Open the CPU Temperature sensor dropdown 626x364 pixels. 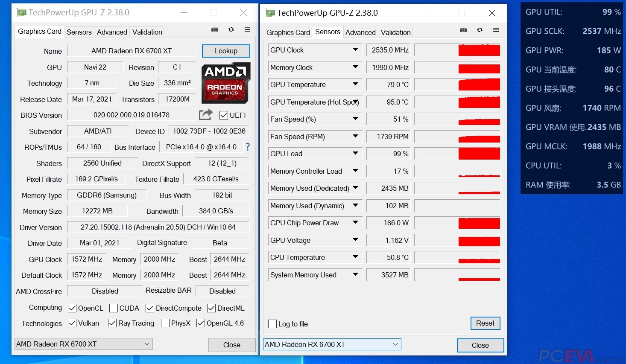(355, 257)
